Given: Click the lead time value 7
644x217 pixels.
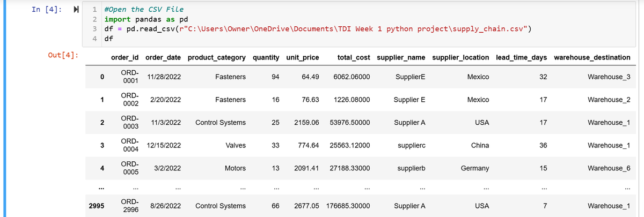Looking at the screenshot, I should tap(545, 206).
